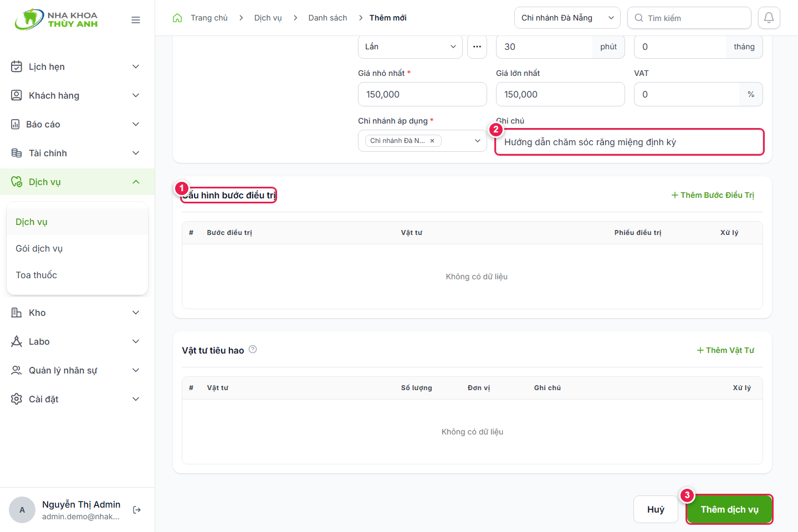Click the Tìm kiếm search field
Viewport: 798px width, 532px height.
689,18
